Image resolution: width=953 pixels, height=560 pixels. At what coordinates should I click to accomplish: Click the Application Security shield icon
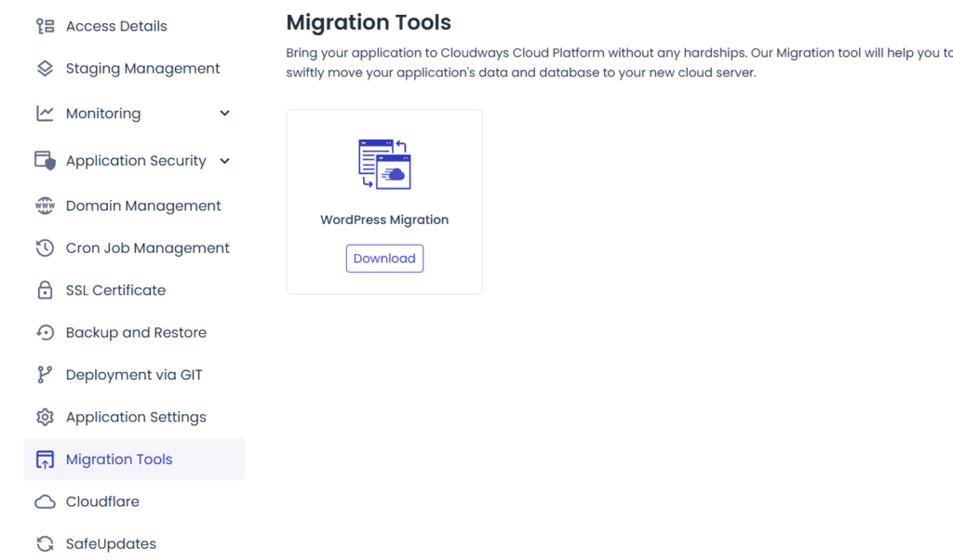[45, 161]
